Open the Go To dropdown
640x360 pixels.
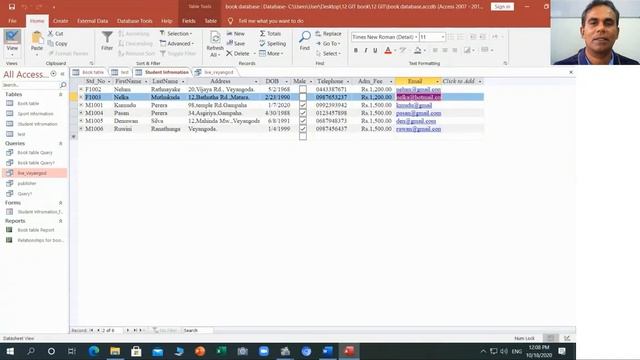[x=328, y=43]
